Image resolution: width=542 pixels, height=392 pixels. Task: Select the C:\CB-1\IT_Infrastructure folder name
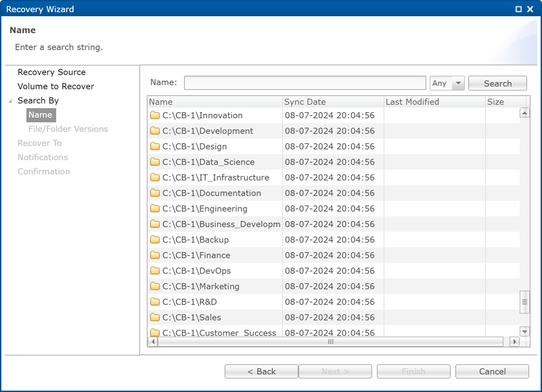[x=216, y=178]
